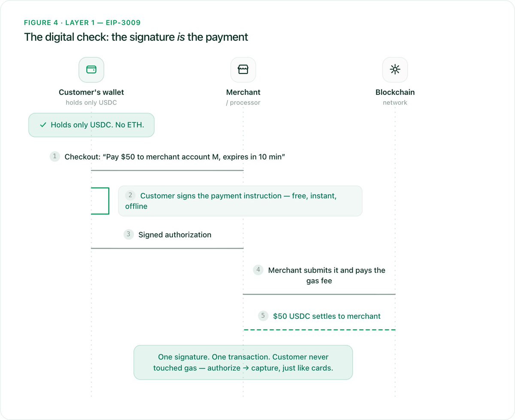The image size is (515, 420).
Task: Click the "Customer signs the payment instruction" box
Action: point(240,201)
